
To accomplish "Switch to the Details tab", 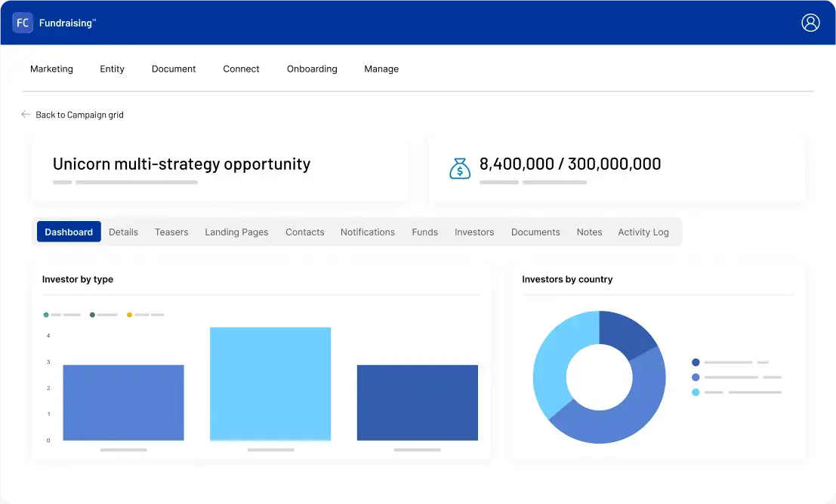I will point(123,232).
